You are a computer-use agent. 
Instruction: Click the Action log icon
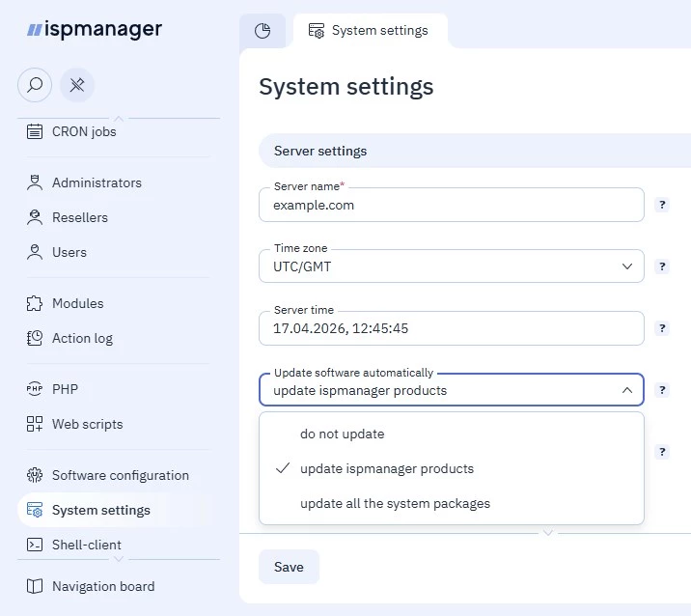[35, 338]
